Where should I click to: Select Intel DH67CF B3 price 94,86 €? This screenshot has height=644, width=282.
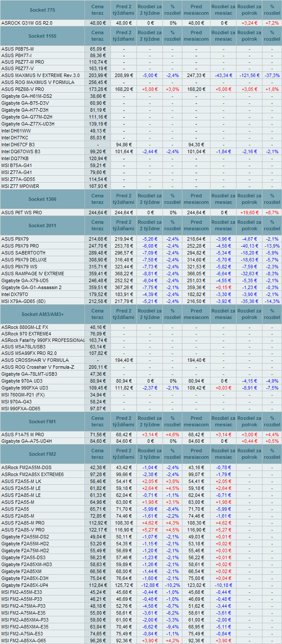click(124, 144)
